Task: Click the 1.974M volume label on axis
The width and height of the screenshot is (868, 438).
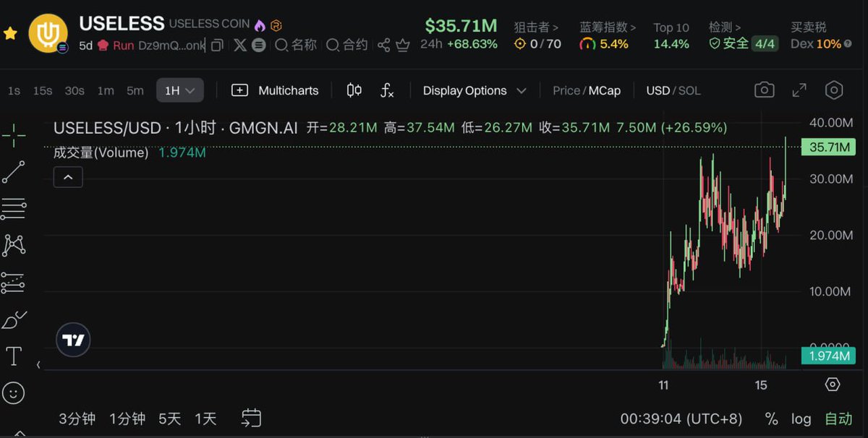Action: tap(829, 356)
